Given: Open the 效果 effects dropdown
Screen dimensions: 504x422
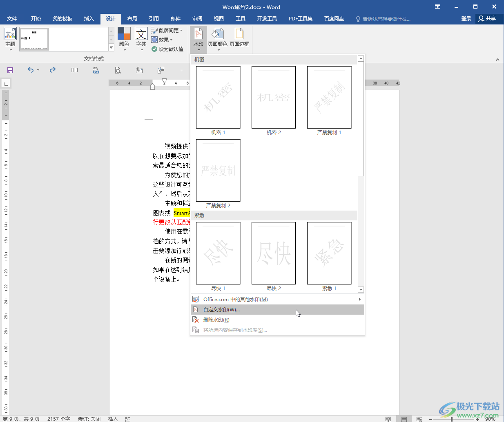Looking at the screenshot, I should click(x=162, y=40).
